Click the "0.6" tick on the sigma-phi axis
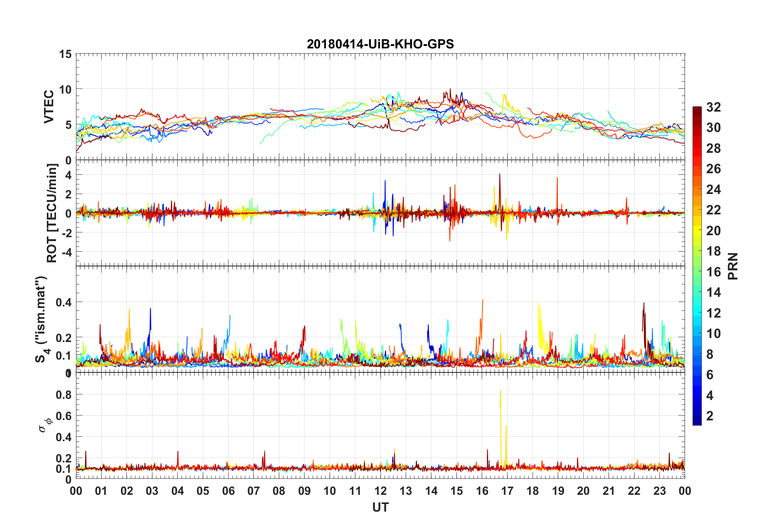Screen dimensions: 761x532 point(64,416)
